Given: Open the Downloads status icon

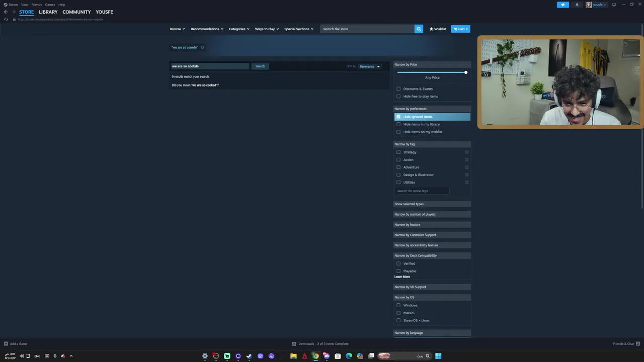Looking at the screenshot, I should click(294, 344).
